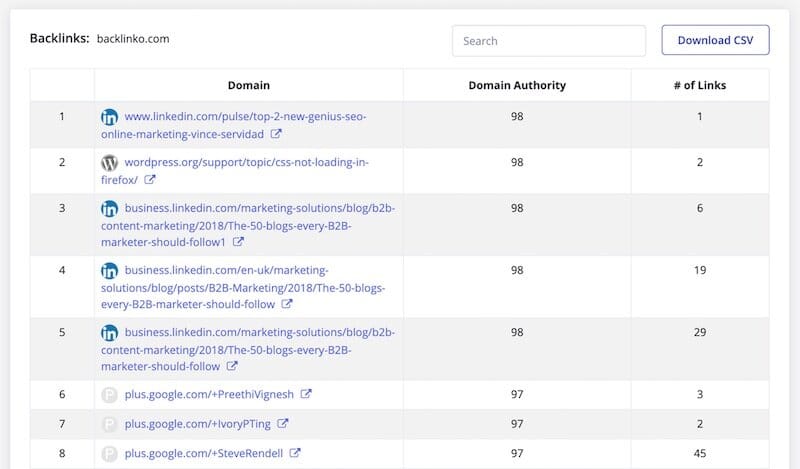Click row number 7 cell
Image resolution: width=800 pixels, height=469 pixels.
click(x=62, y=424)
